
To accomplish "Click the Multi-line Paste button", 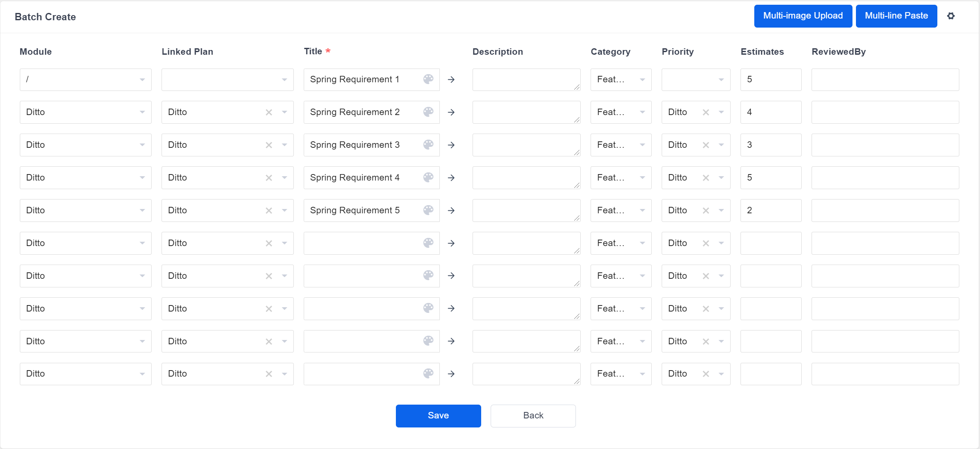I will tap(896, 16).
